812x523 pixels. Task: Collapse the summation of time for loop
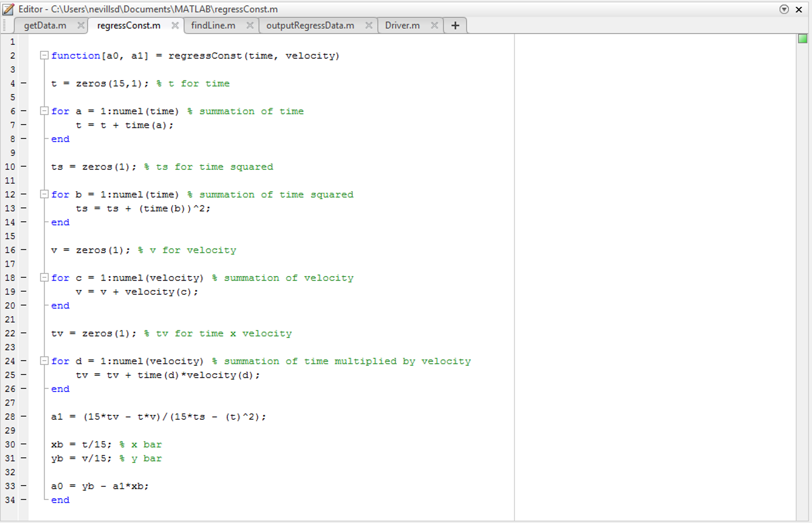coord(44,111)
